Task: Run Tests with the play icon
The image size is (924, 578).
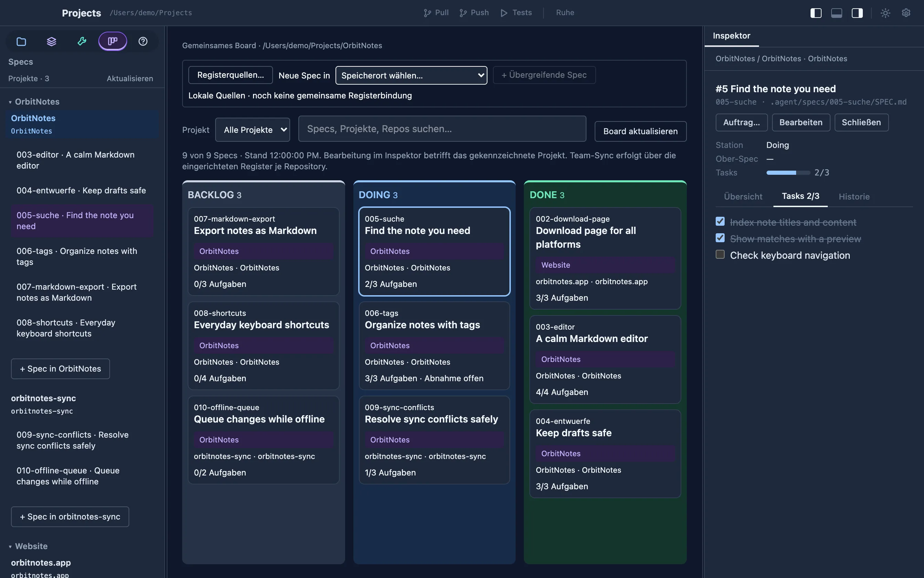Action: pos(504,13)
